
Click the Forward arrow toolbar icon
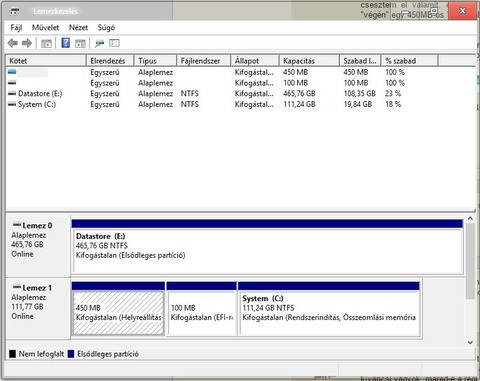[27, 43]
